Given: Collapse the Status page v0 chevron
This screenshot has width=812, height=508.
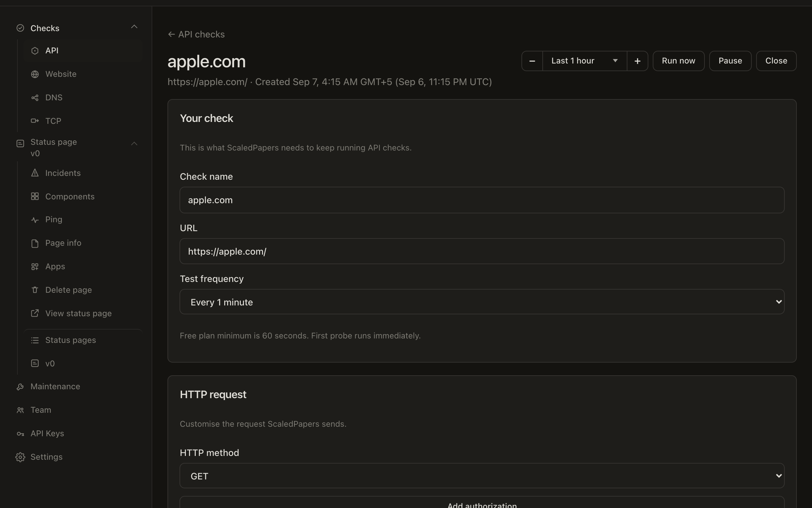Looking at the screenshot, I should click(134, 144).
